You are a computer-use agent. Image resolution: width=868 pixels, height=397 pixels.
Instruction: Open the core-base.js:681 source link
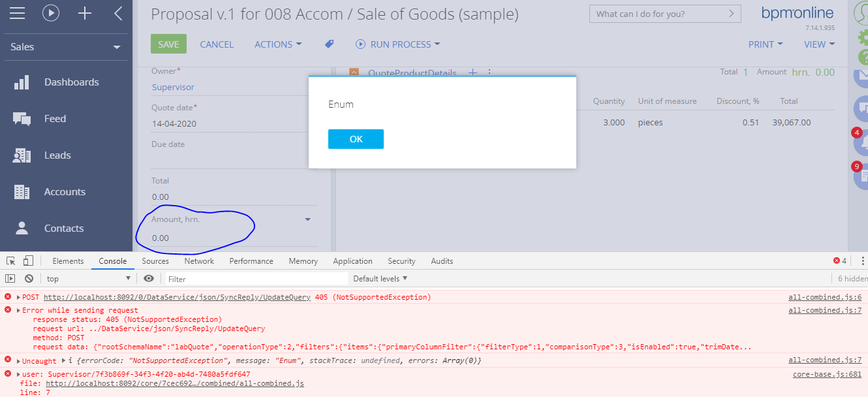(828, 374)
